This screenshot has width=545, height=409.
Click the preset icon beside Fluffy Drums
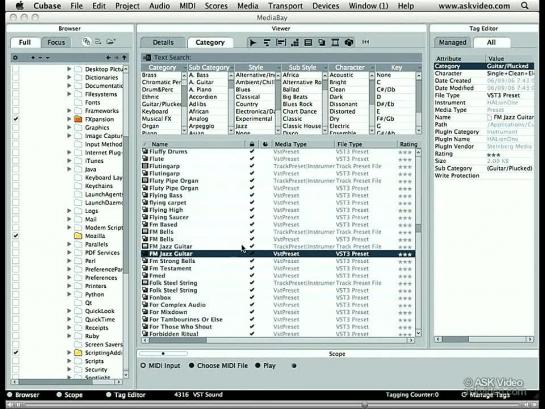(x=145, y=152)
